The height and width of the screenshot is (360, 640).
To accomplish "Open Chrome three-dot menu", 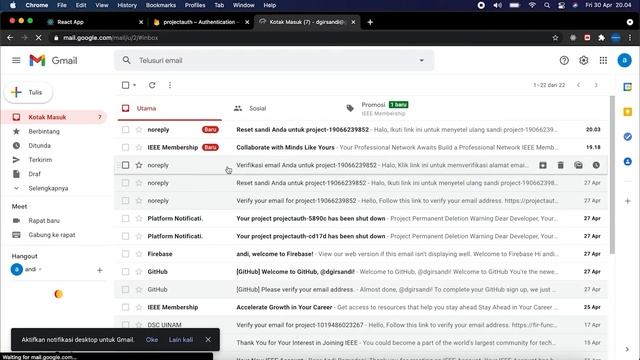I will coord(630,38).
